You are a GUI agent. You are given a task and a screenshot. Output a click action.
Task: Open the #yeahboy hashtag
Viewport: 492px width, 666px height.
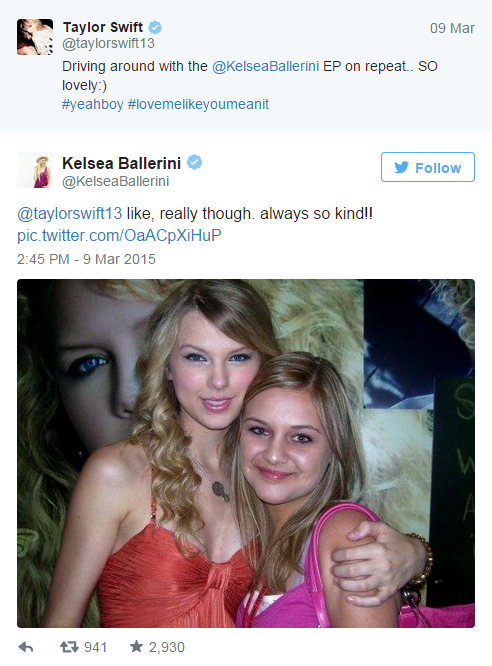coord(93,104)
